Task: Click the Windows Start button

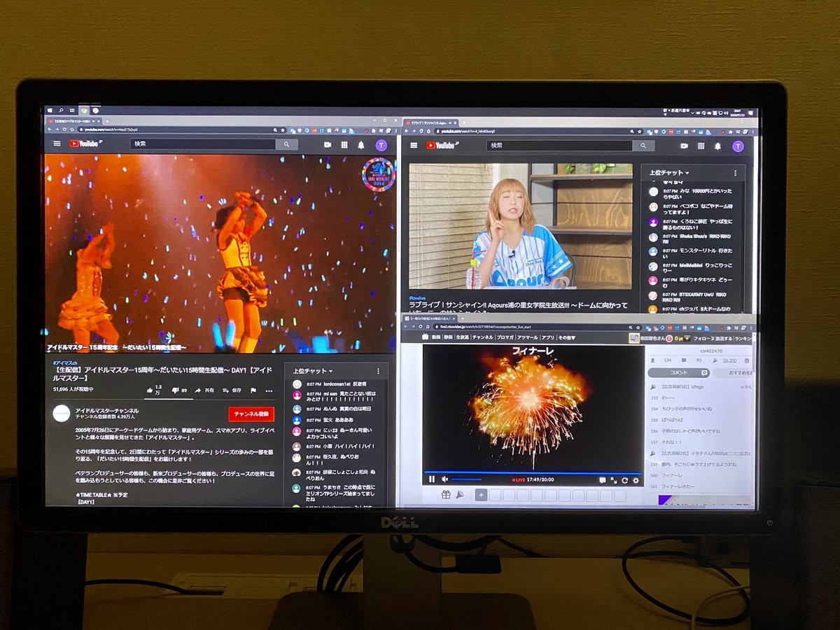Action: [50, 110]
